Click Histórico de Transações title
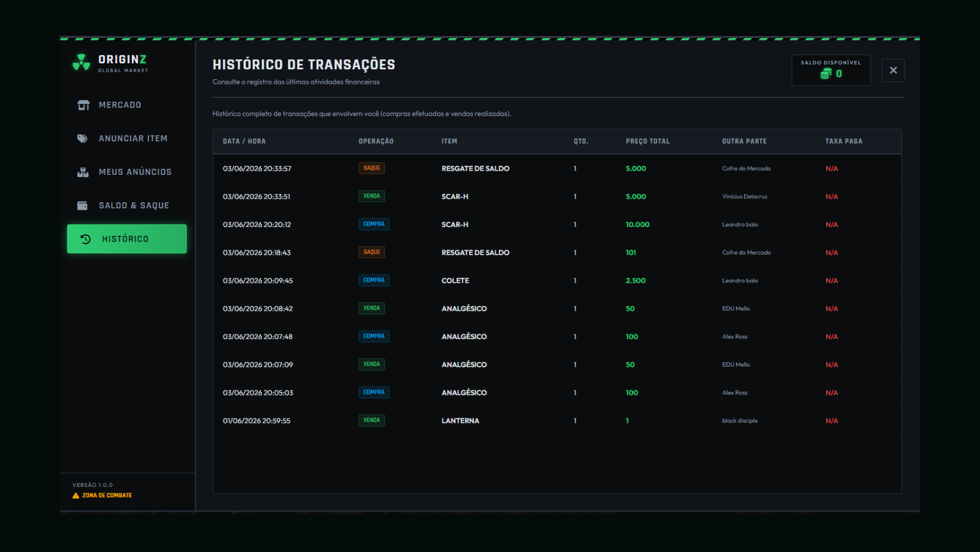 click(304, 65)
